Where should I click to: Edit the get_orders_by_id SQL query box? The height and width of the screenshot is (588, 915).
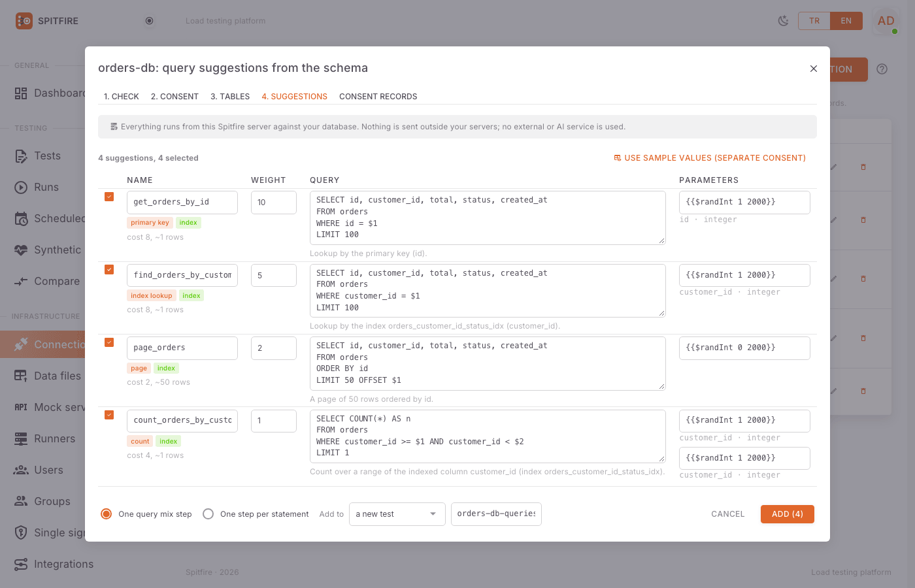[488, 218]
